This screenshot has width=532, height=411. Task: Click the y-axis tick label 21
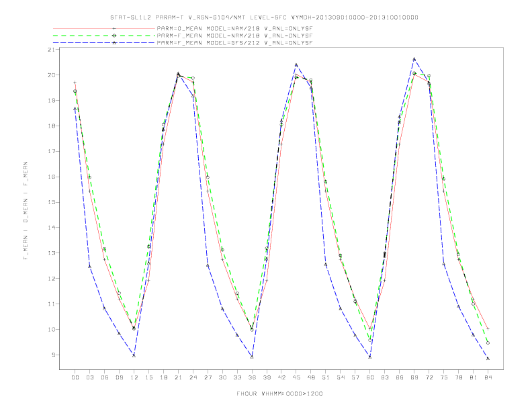(51, 50)
